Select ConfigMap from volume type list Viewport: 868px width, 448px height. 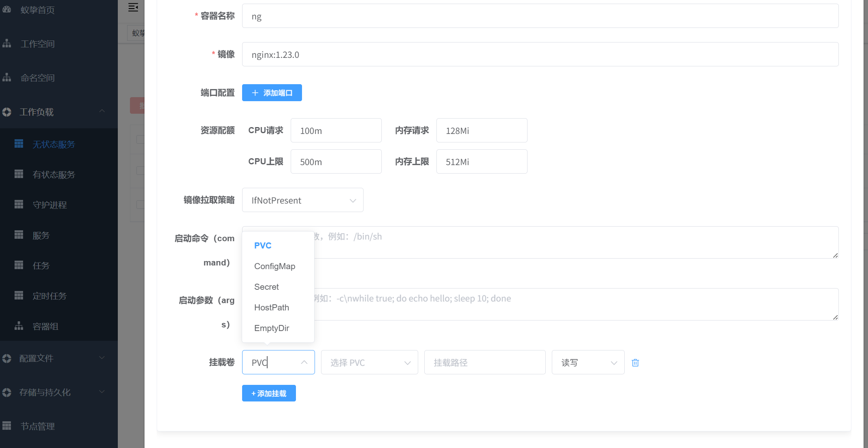point(274,266)
